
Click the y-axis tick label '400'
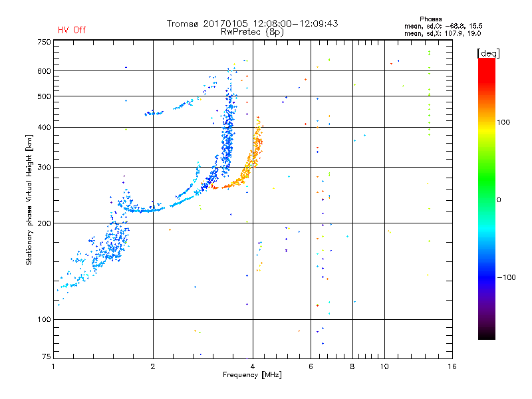pyautogui.click(x=44, y=128)
